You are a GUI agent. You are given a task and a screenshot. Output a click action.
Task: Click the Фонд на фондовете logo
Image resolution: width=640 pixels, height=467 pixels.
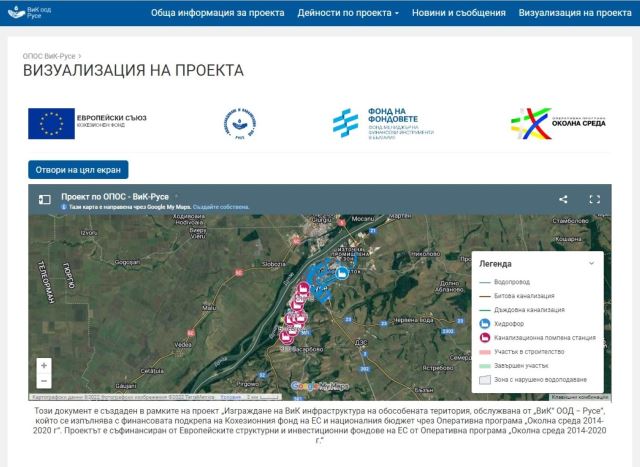383,124
